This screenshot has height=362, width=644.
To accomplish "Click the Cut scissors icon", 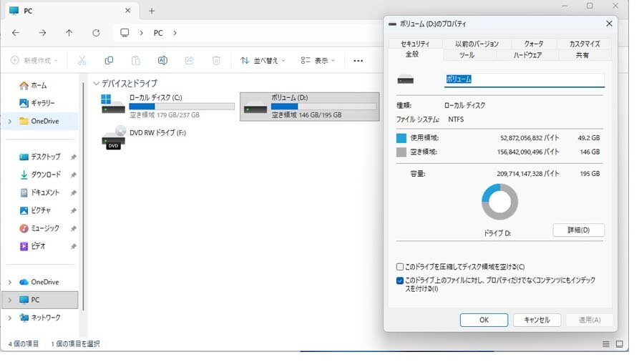I will pyautogui.click(x=82, y=60).
